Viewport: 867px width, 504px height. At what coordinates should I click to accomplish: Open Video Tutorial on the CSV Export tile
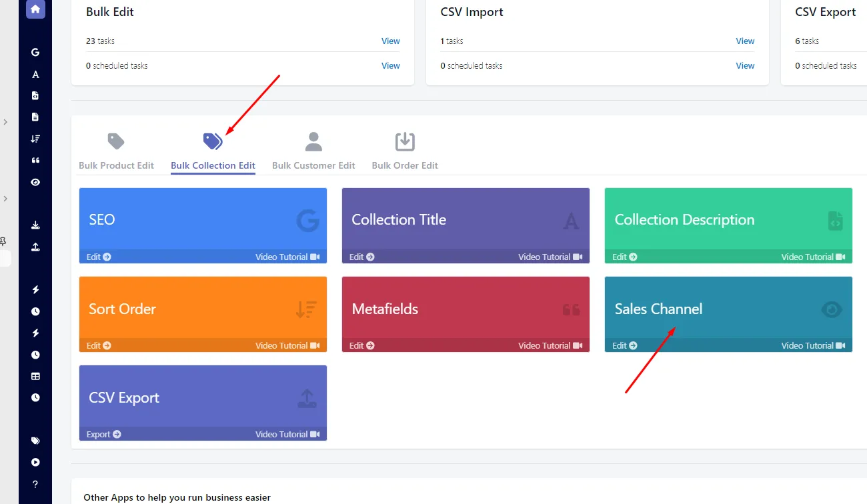(287, 434)
